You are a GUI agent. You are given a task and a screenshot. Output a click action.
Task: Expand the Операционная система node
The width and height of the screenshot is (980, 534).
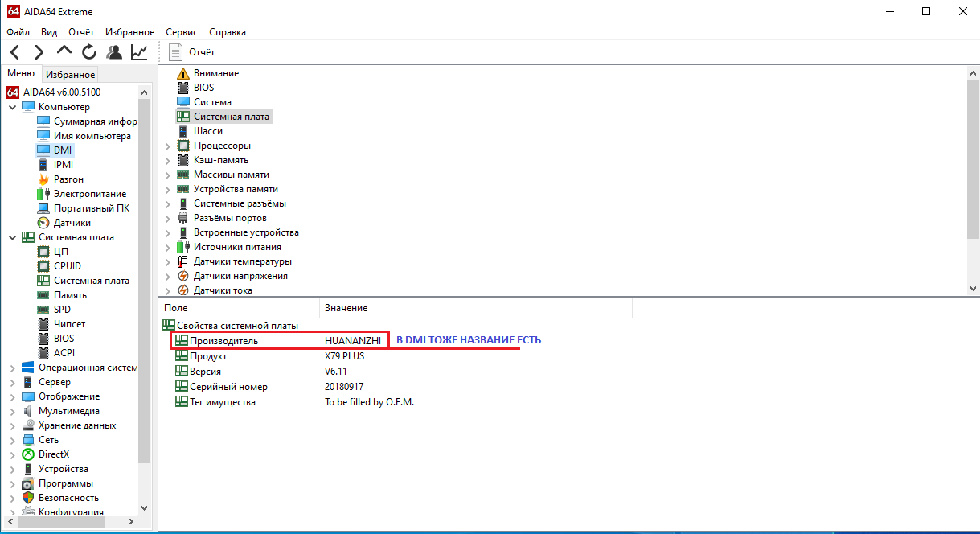[12, 368]
